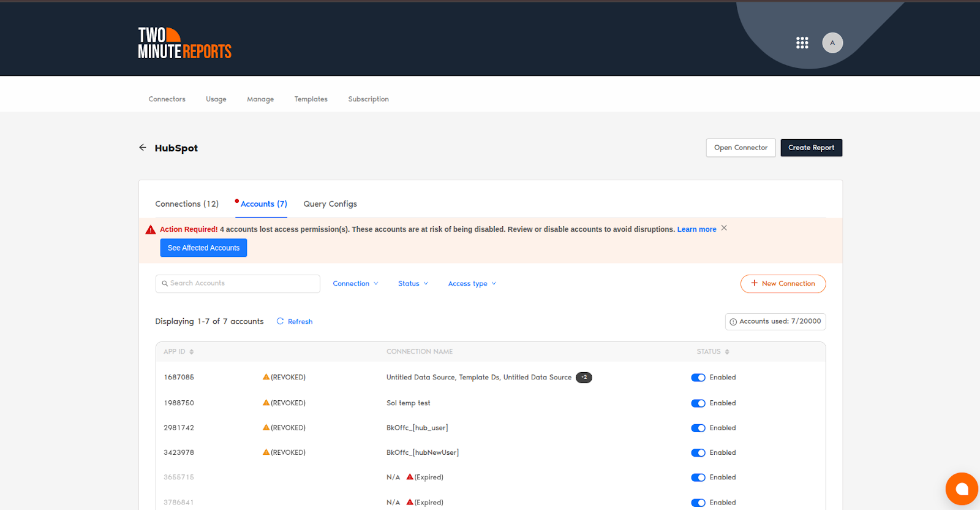Disable the toggle for account 3655715
Image resolution: width=980 pixels, height=510 pixels.
[698, 478]
